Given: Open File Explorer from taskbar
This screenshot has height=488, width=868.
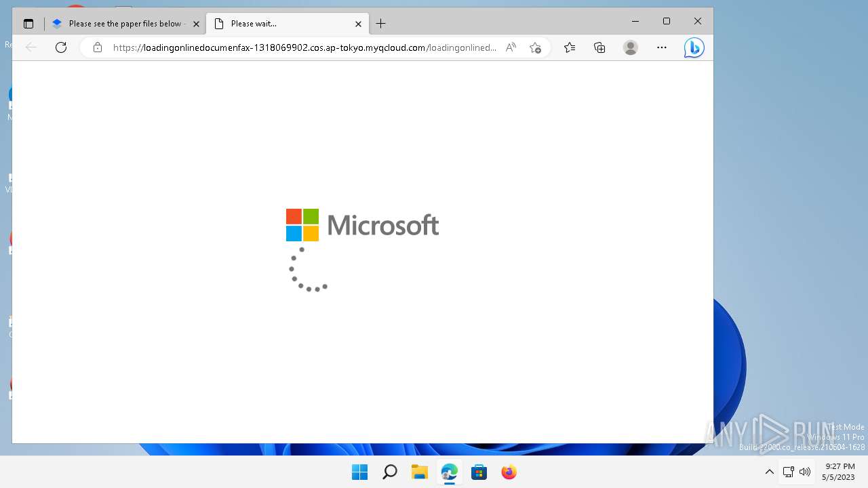Looking at the screenshot, I should point(419,472).
